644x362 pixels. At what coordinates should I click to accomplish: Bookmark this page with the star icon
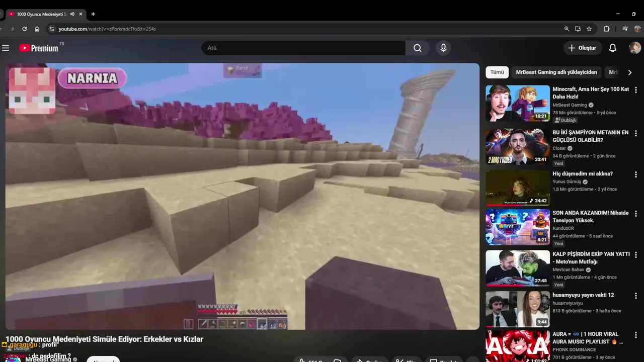pos(589,29)
